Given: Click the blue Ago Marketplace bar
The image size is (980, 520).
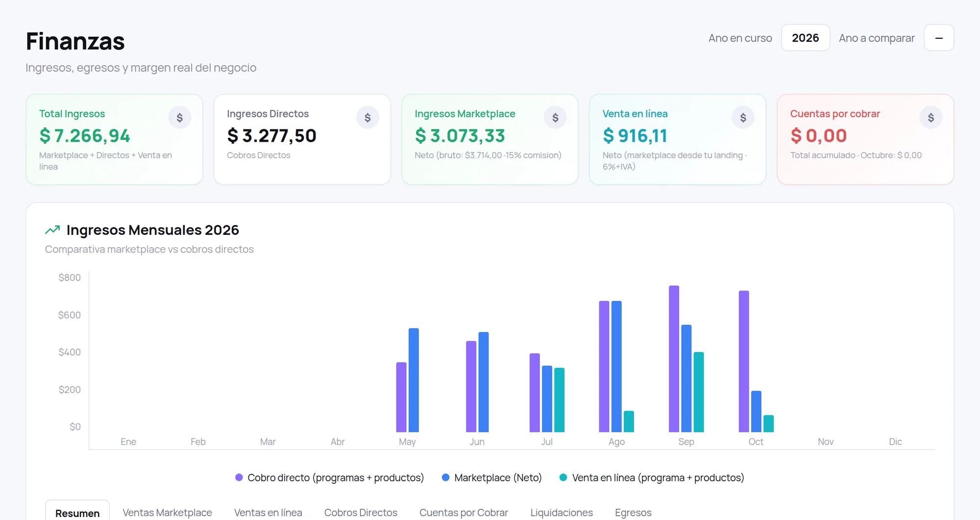Looking at the screenshot, I should coord(616,367).
